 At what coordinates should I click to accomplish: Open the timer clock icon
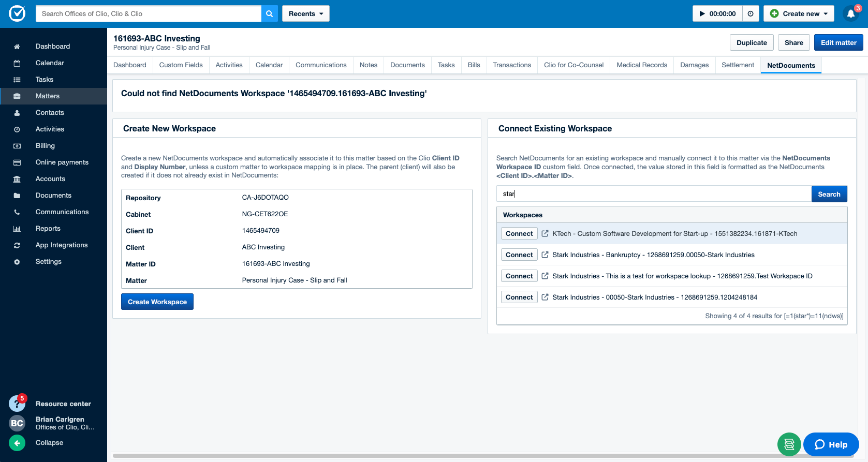pyautogui.click(x=751, y=13)
